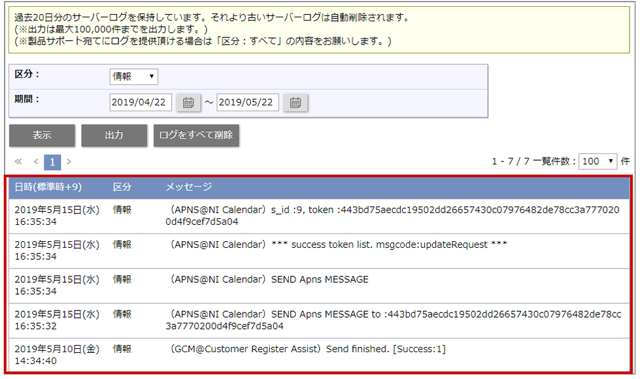Select the 'SEND Apns MESSAGE to :443bd75...' entry
Image resolution: width=640 pixels, height=379 pixels.
pyautogui.click(x=393, y=320)
